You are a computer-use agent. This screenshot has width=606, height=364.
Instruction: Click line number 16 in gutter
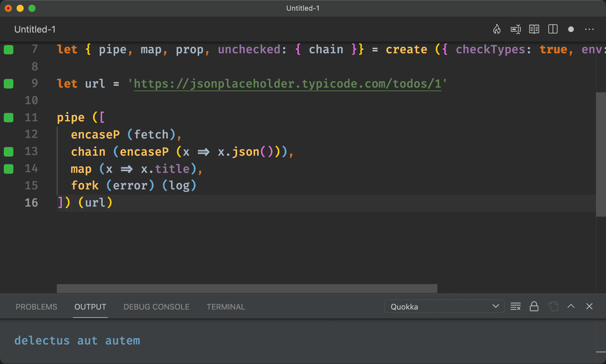coord(31,203)
